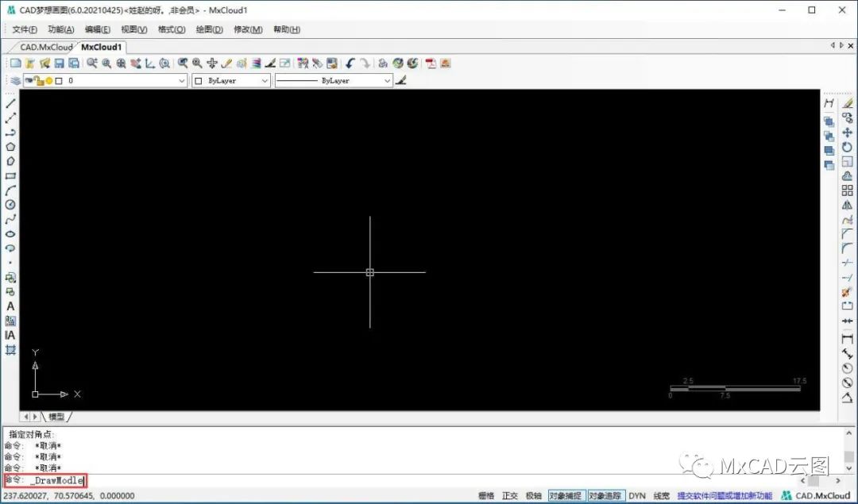The width and height of the screenshot is (858, 504).
Task: Select the Rotate tool in right toolbar
Action: point(847,147)
